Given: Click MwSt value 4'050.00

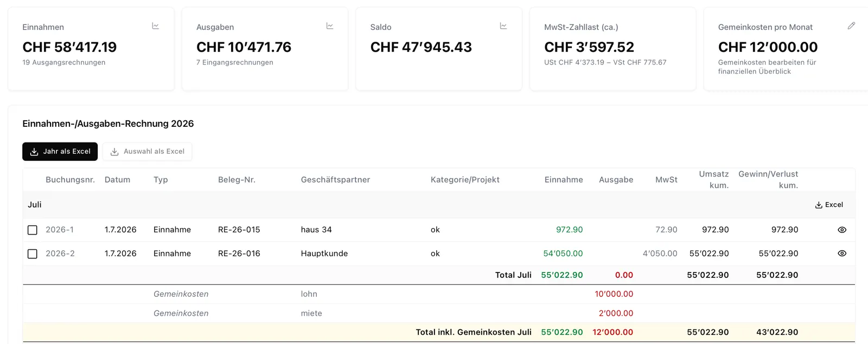Looking at the screenshot, I should tap(660, 254).
